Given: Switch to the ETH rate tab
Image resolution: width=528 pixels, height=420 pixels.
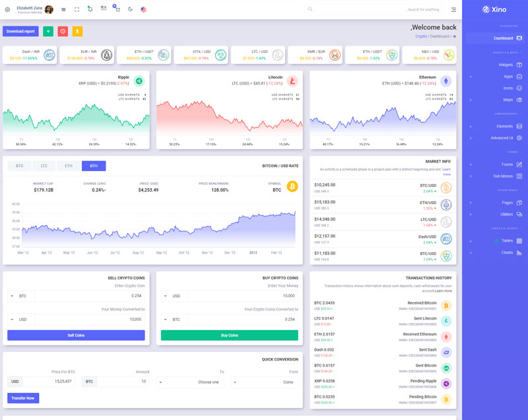Looking at the screenshot, I should [x=69, y=166].
